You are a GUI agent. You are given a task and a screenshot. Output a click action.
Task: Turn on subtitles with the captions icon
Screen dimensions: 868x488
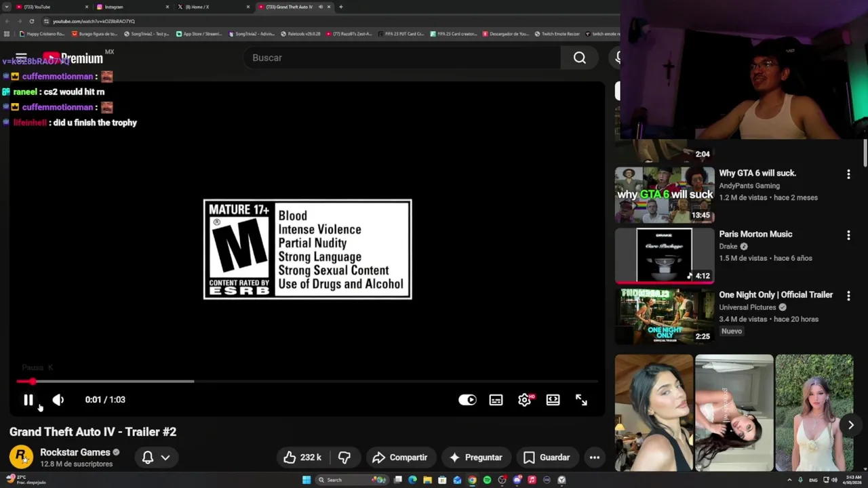tap(496, 400)
